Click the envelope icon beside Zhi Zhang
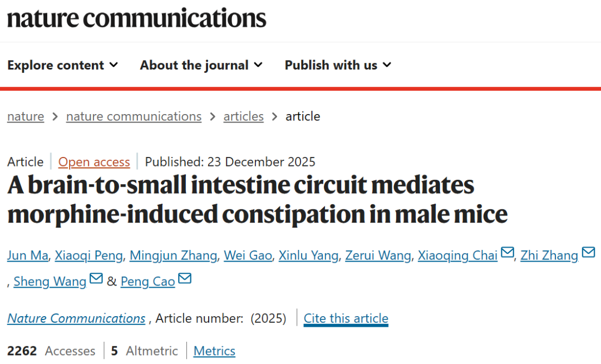Viewport: 601px width, 364px height. pos(588,253)
